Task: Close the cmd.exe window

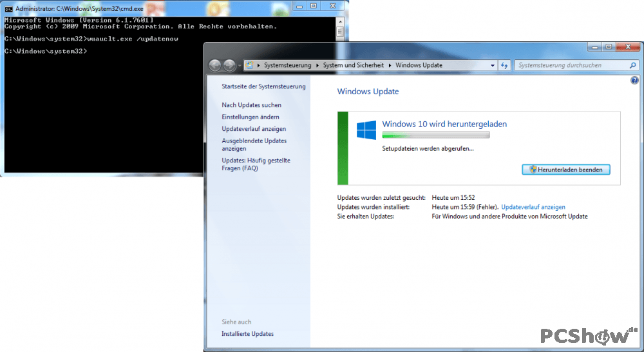Action: (x=333, y=6)
